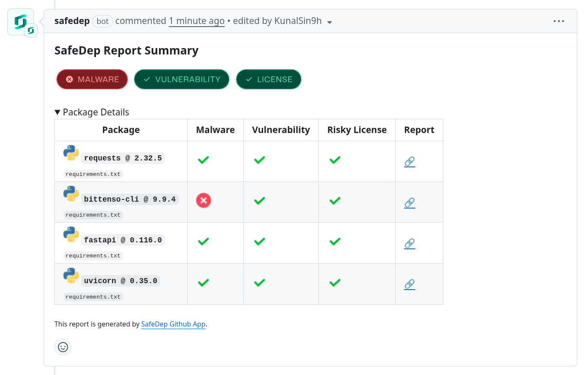Image resolution: width=588 pixels, height=375 pixels.
Task: Click the green VULNERABILITY status badge
Action: (182, 79)
